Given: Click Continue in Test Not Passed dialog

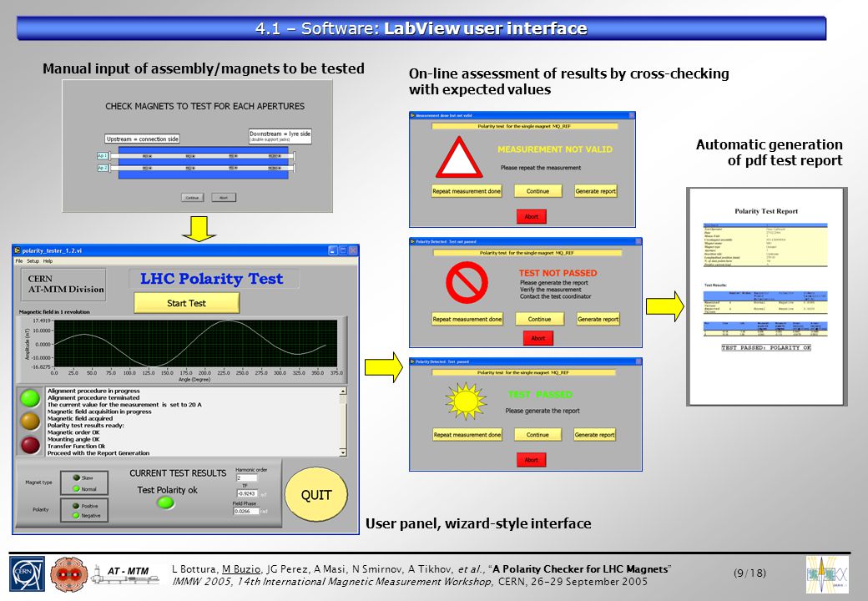Looking at the screenshot, I should (540, 319).
